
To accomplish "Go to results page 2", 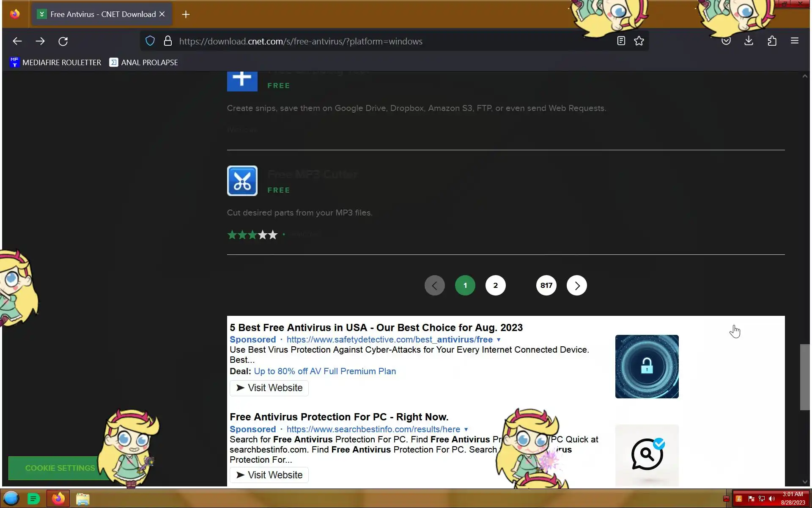I will pyautogui.click(x=495, y=285).
